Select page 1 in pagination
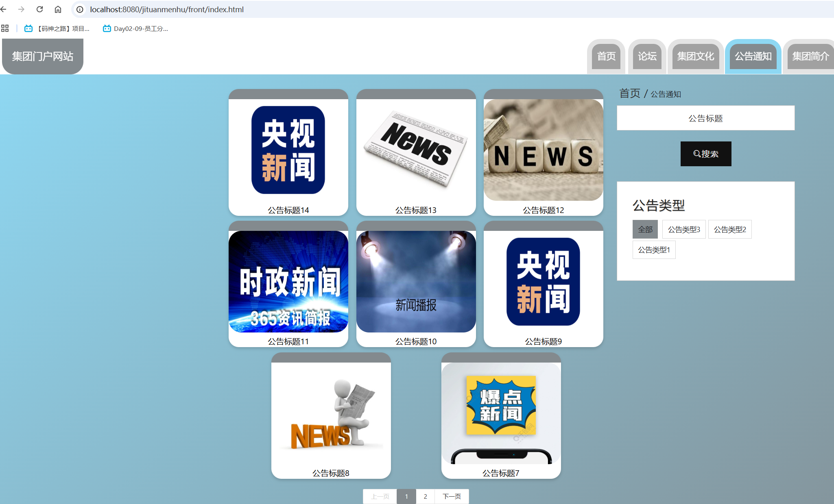Image resolution: width=834 pixels, height=504 pixels. click(406, 496)
